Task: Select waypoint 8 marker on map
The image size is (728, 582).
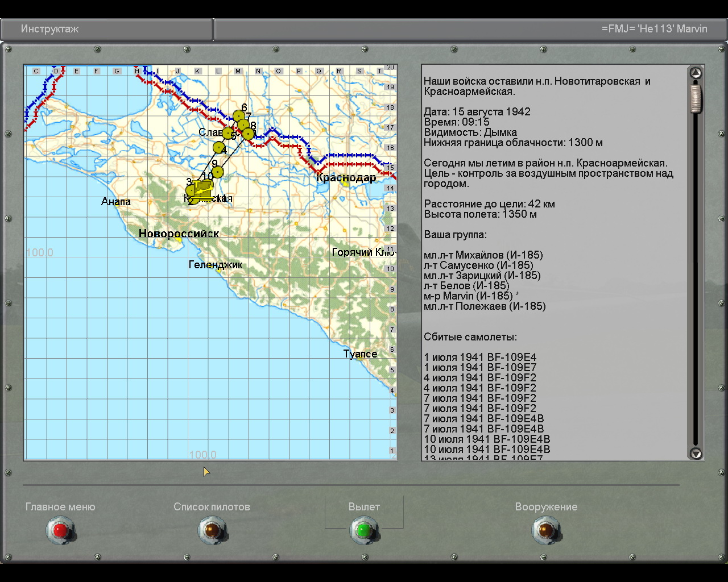Action: pyautogui.click(x=248, y=134)
